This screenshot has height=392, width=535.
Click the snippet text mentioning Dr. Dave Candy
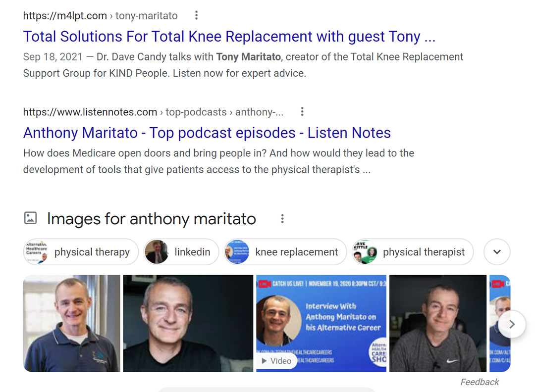click(243, 65)
